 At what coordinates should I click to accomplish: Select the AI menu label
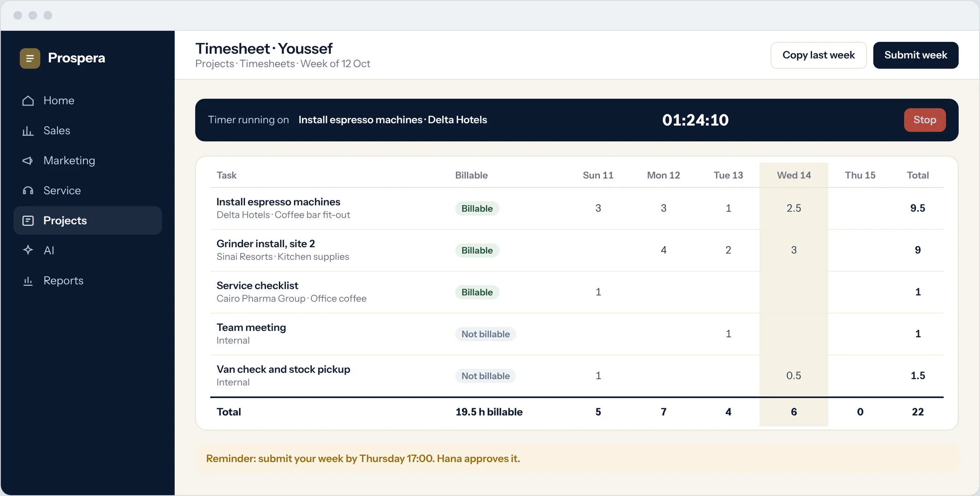(x=49, y=250)
